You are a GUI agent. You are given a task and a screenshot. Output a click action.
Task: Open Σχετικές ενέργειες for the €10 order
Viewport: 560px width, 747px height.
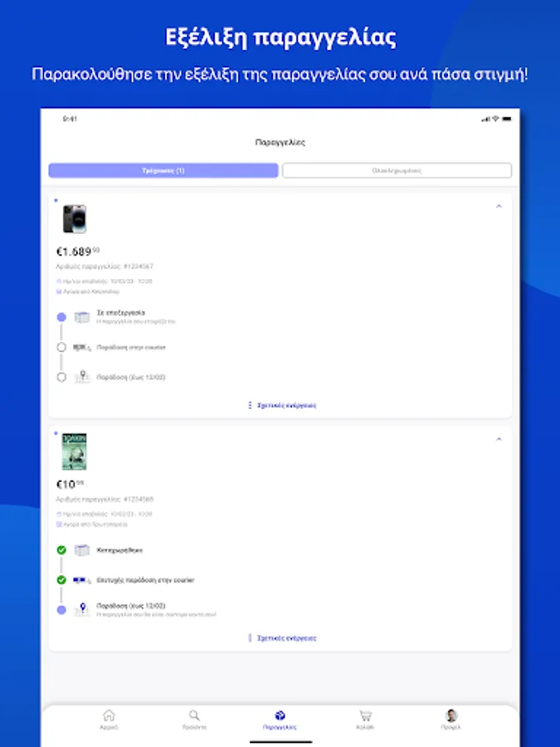point(282,638)
